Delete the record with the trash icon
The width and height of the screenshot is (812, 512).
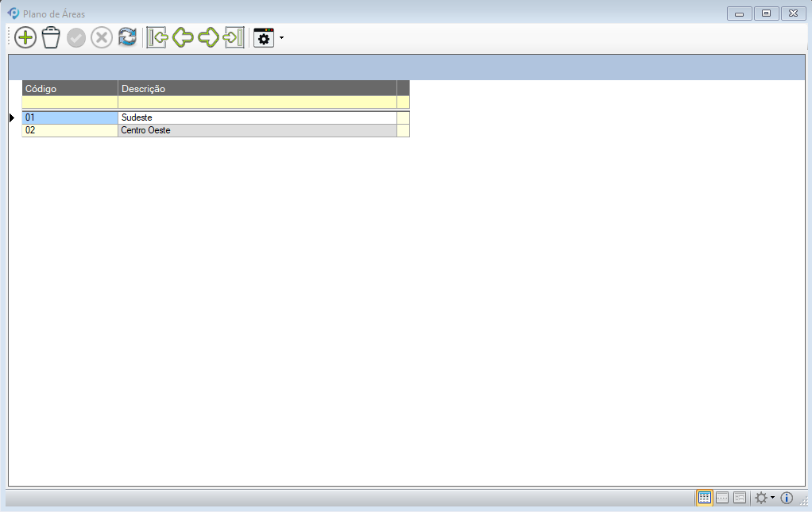(x=51, y=37)
